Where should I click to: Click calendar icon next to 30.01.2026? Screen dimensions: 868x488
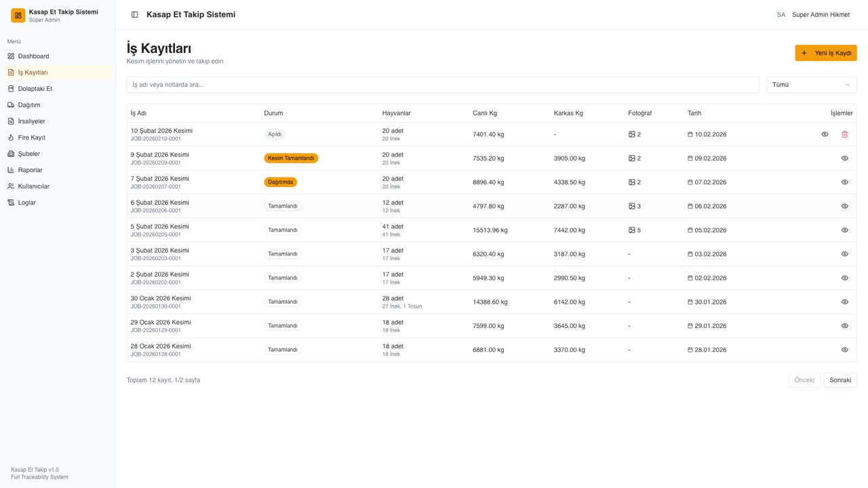(690, 302)
